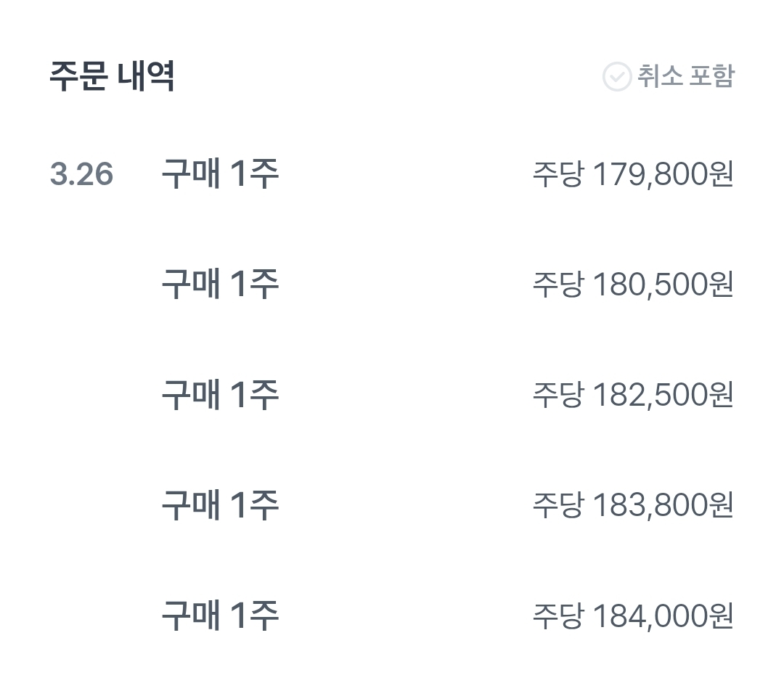784x683 pixels.
Task: Open the 구매 1주 entry beside 3.26
Action: (221, 173)
